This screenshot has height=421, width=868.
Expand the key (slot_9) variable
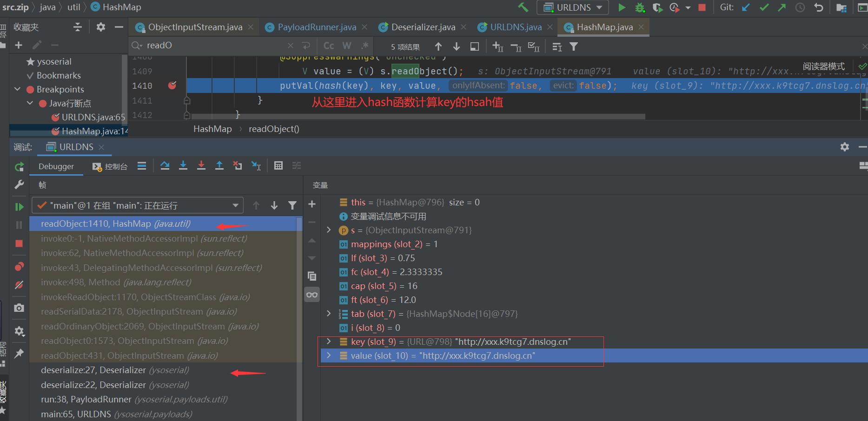[x=329, y=342]
